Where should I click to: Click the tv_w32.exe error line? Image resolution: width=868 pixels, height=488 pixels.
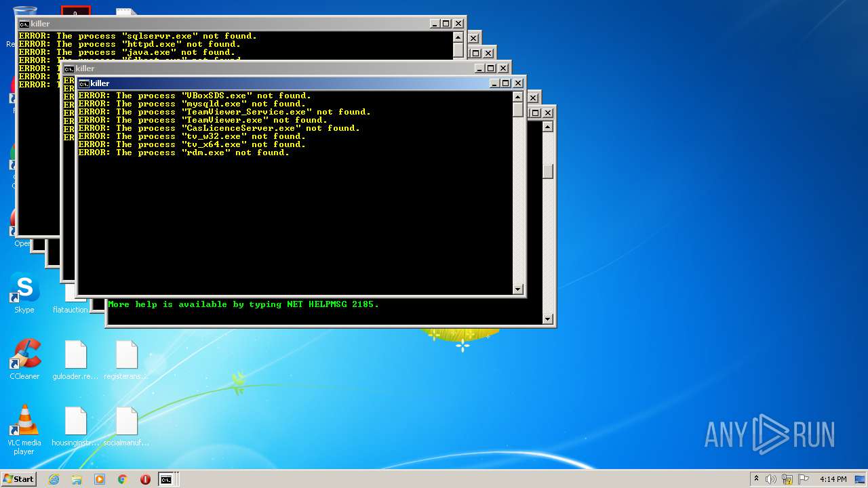[x=192, y=136]
